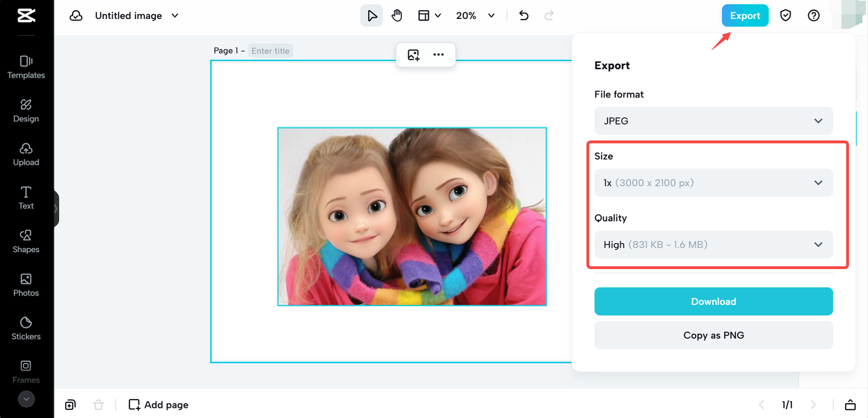Open the Quality High dropdown

pos(713,245)
